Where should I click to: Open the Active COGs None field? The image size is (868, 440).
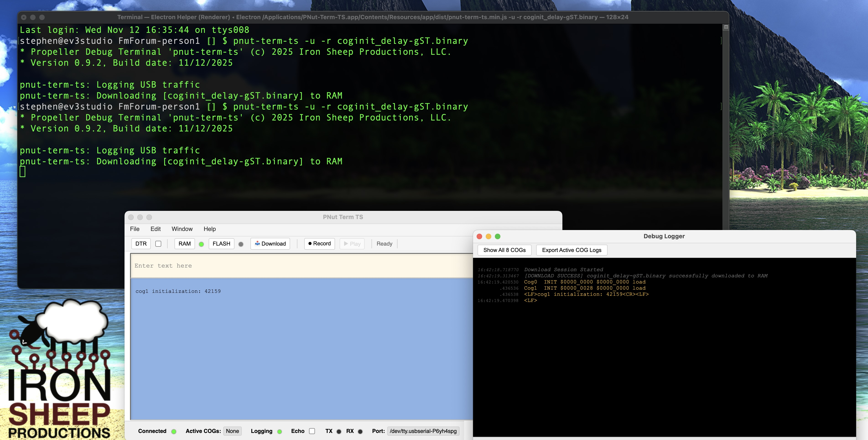point(232,431)
